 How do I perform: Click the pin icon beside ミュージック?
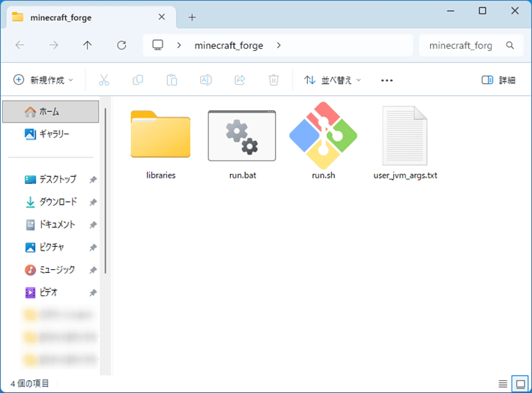tap(93, 271)
